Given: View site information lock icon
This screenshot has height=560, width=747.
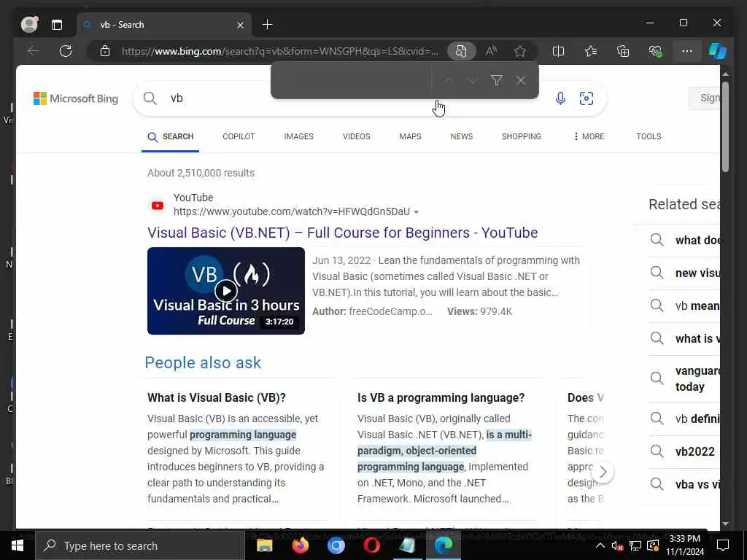Looking at the screenshot, I should (x=105, y=51).
